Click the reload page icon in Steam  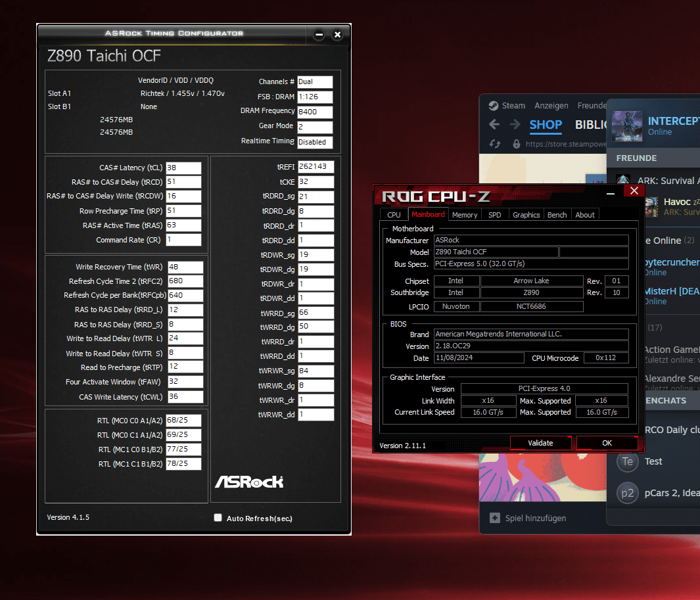pyautogui.click(x=495, y=144)
